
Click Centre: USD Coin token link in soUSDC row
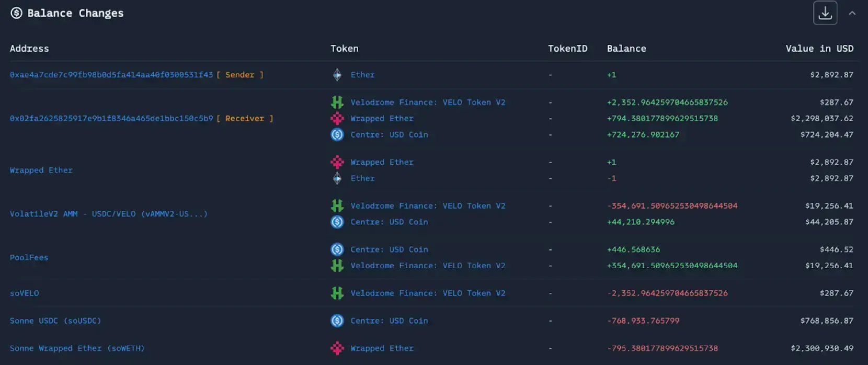pos(389,321)
